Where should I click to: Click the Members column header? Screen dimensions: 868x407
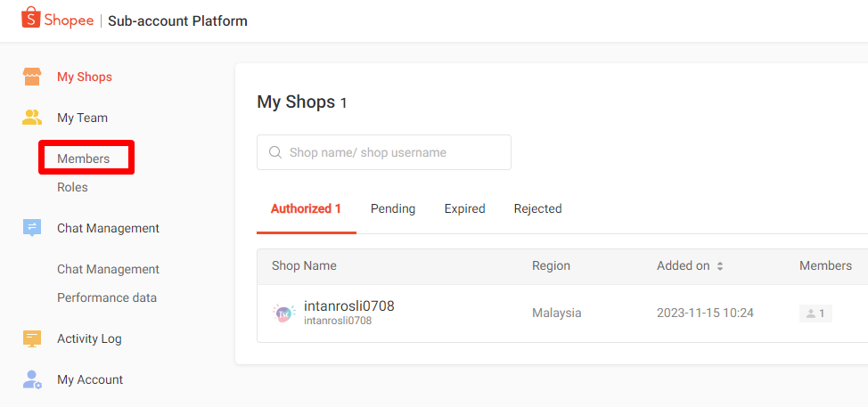pos(825,265)
